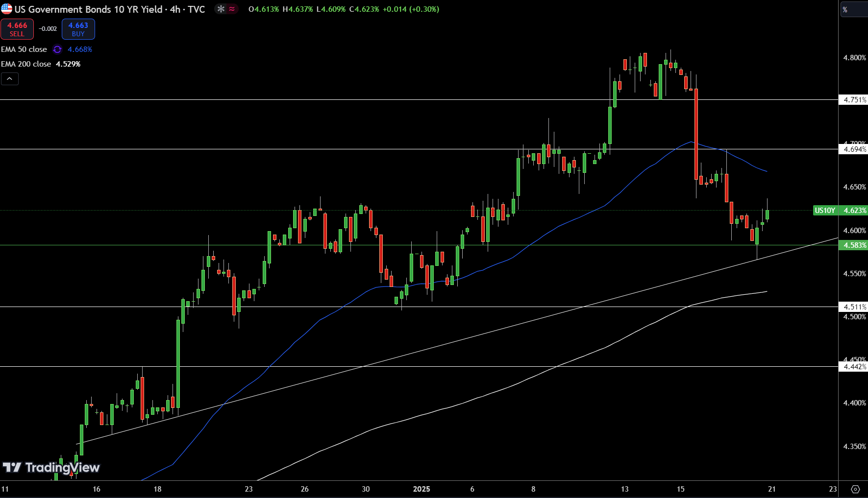This screenshot has width=868, height=498.
Task: Click the date 15 on time axis
Action: (x=681, y=489)
